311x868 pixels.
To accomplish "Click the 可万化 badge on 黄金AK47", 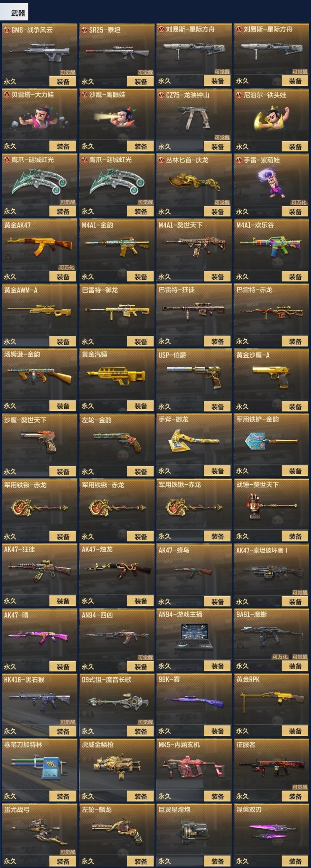I will pyautogui.click(x=67, y=268).
